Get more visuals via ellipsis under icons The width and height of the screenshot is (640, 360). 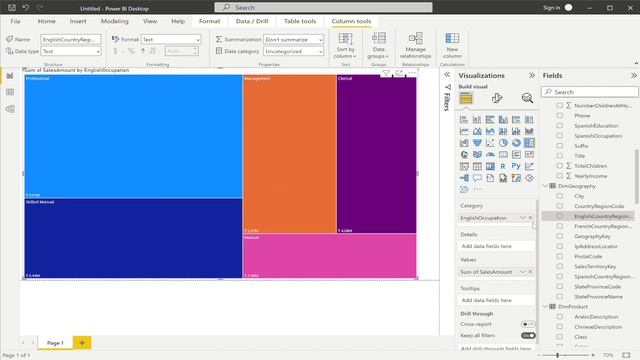coord(477,189)
